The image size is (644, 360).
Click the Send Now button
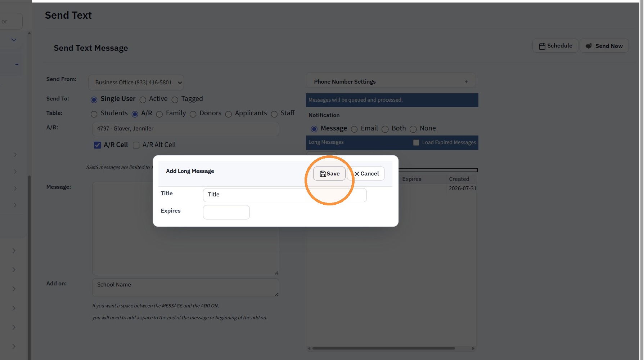(604, 46)
